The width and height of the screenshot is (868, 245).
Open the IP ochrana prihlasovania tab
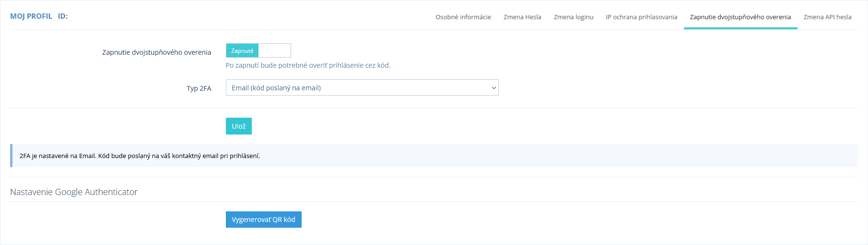(x=641, y=17)
